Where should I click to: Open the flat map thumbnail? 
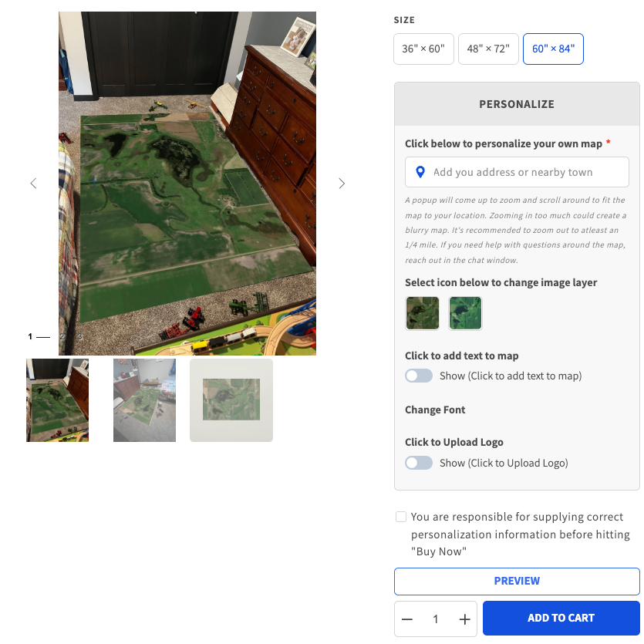231,400
